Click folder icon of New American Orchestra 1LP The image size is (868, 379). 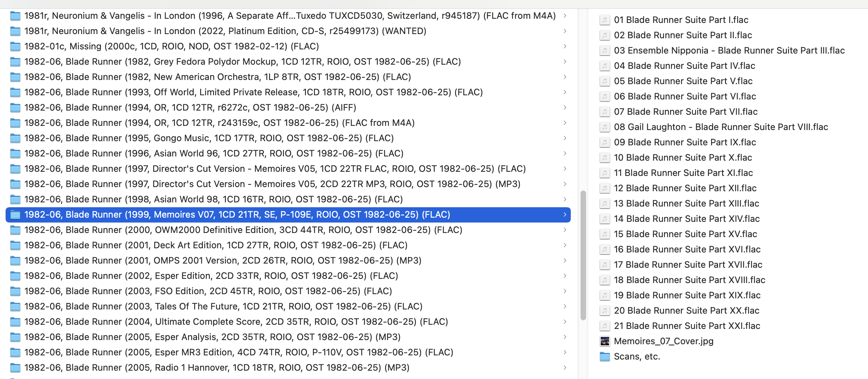(x=15, y=77)
